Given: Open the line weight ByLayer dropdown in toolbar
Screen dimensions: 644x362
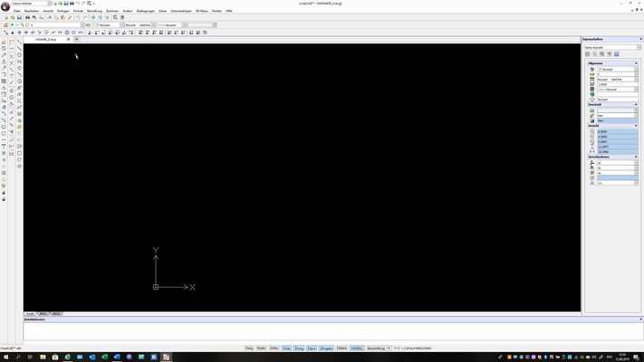Looking at the screenshot, I should click(x=184, y=25).
